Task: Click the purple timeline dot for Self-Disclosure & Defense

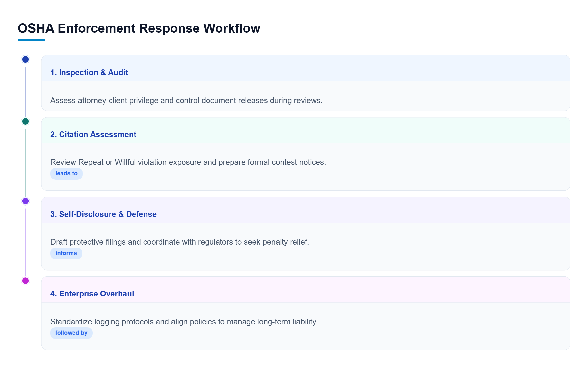Action: (25, 201)
